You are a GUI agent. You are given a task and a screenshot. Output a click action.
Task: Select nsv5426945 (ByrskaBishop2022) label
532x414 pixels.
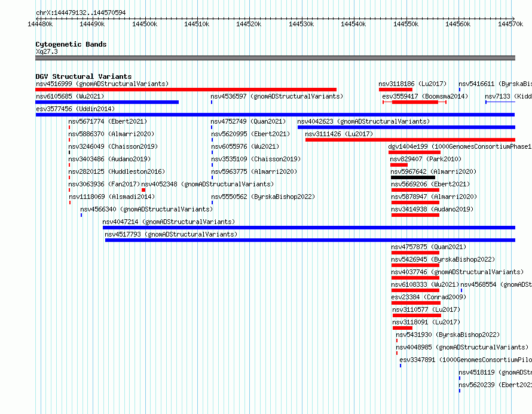tap(443, 259)
